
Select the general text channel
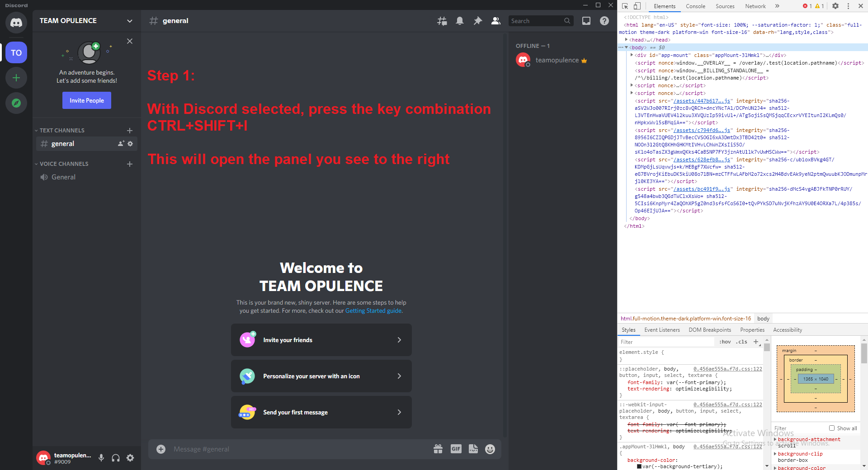(87, 144)
